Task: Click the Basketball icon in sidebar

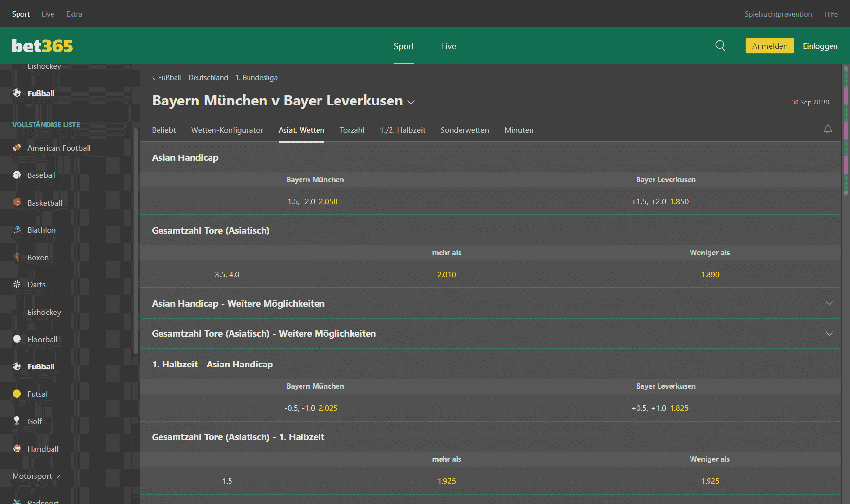Action: coord(17,202)
